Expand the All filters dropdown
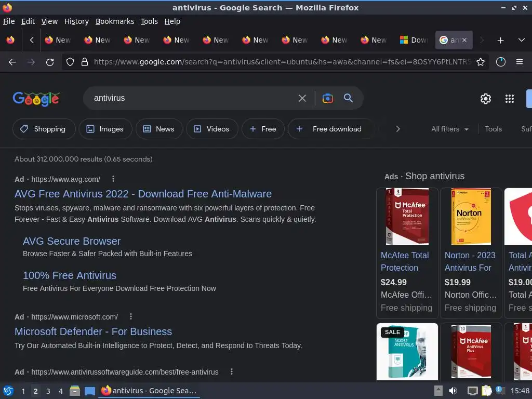 pyautogui.click(x=450, y=129)
